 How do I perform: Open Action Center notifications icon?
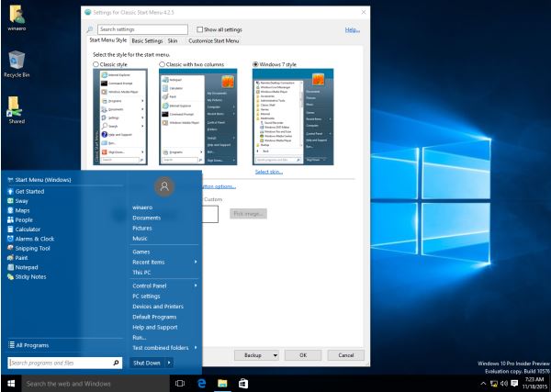[x=514, y=383]
